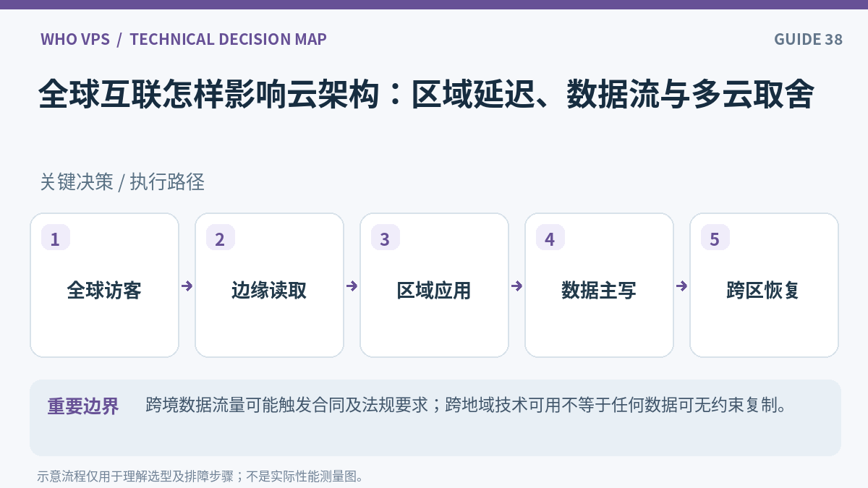Click the WHO VPS header text
This screenshot has width=868, height=488.
point(75,39)
